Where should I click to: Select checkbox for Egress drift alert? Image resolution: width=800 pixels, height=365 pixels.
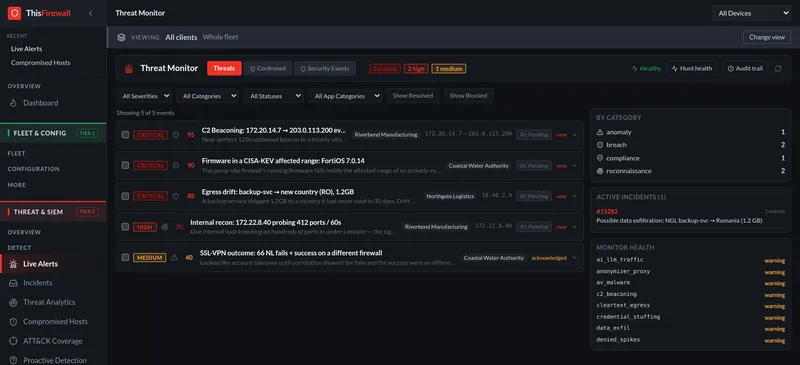[x=125, y=196]
